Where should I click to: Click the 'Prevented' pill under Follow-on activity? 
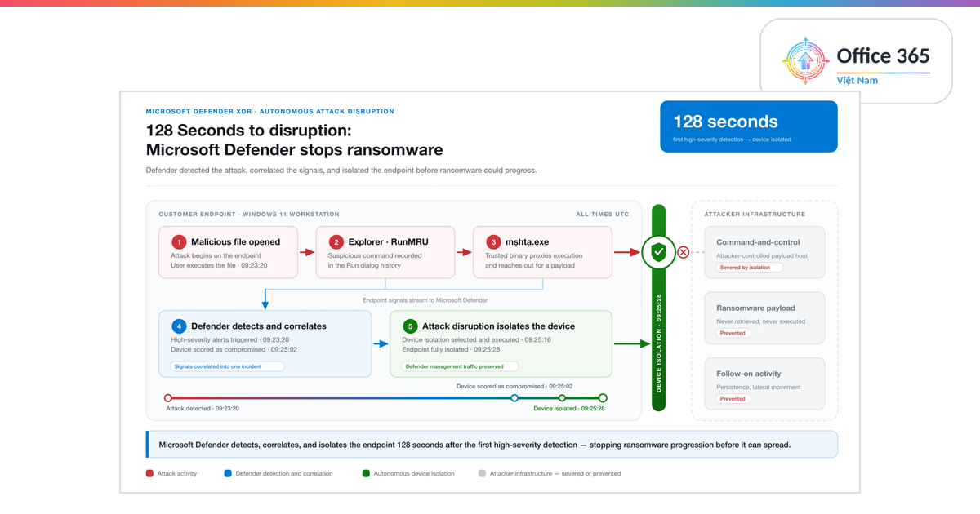(x=733, y=398)
